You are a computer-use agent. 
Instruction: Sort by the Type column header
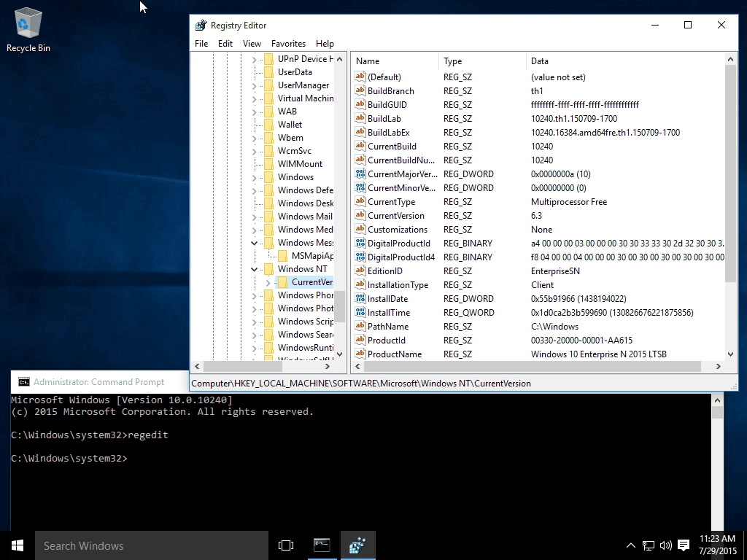coord(483,61)
